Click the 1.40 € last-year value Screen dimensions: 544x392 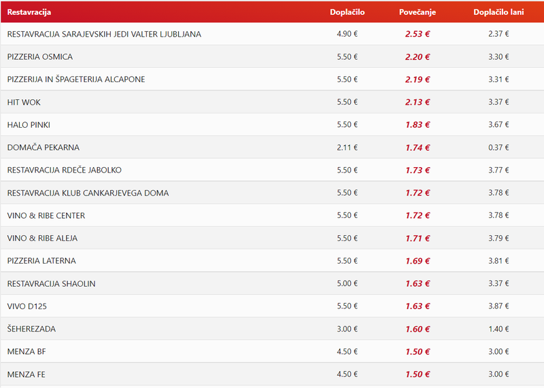pos(498,329)
